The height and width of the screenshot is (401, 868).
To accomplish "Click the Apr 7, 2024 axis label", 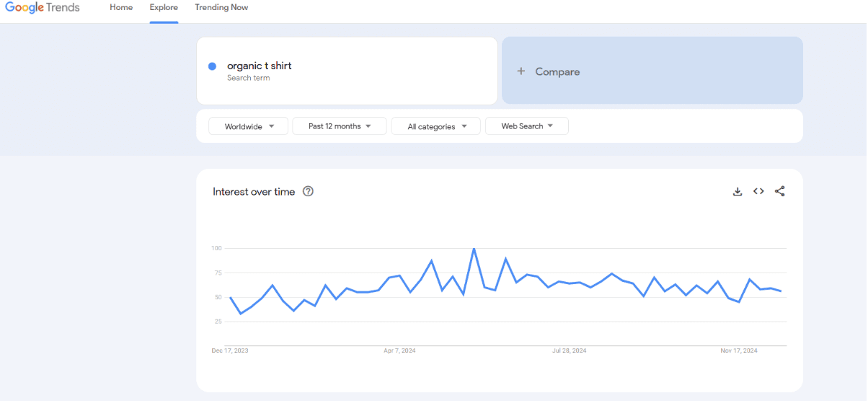I will click(x=399, y=351).
